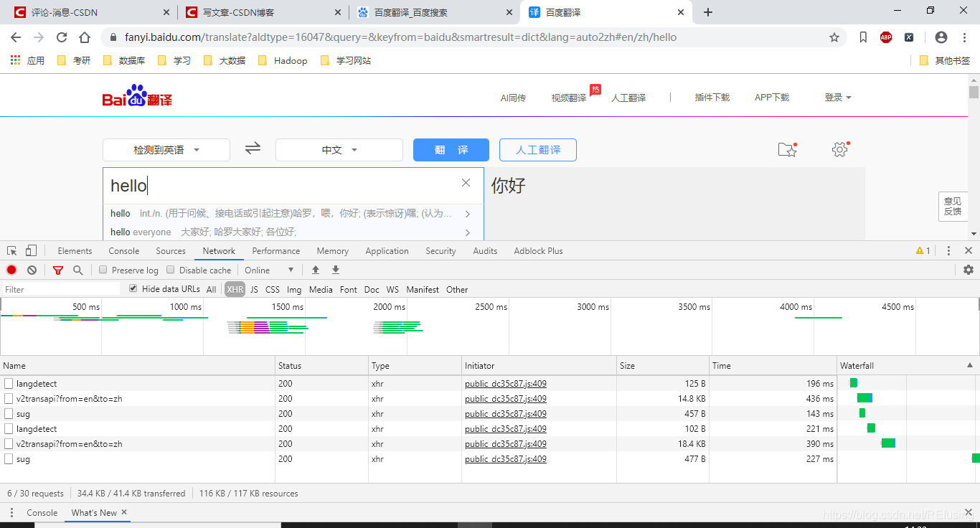Open drawer menu next to Console
Viewport: 980px width, 528px height.
point(11,512)
